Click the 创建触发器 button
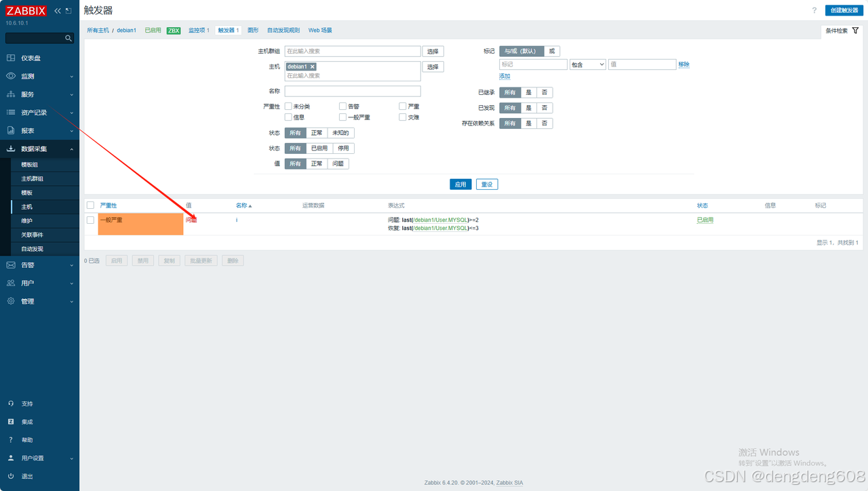This screenshot has height=491, width=868. [844, 10]
